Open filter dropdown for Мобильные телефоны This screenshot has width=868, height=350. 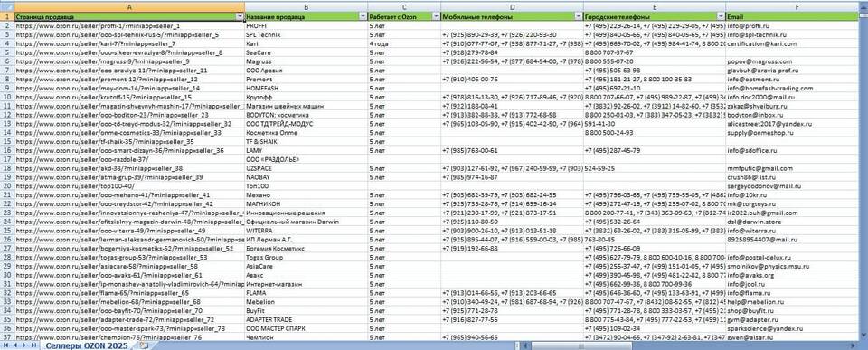click(x=579, y=17)
